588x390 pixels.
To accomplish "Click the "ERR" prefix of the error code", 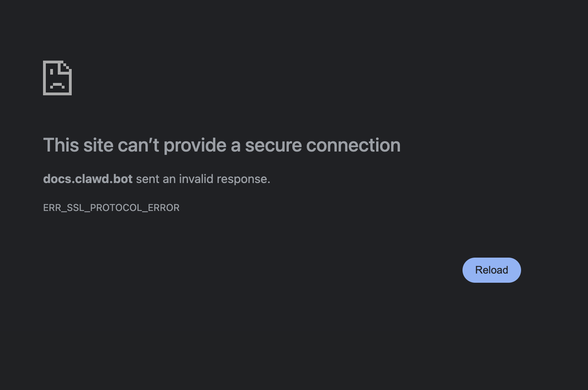I will pos(52,208).
